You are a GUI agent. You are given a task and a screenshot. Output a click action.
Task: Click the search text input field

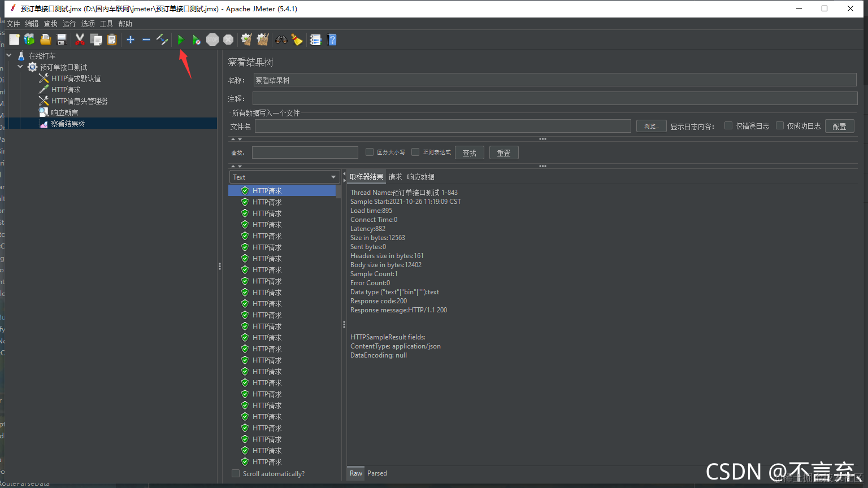305,152
